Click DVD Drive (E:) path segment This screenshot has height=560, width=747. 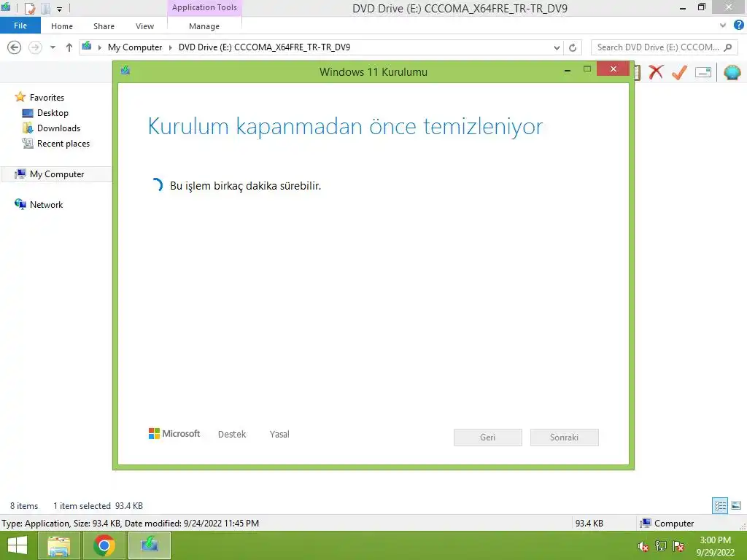click(x=264, y=47)
